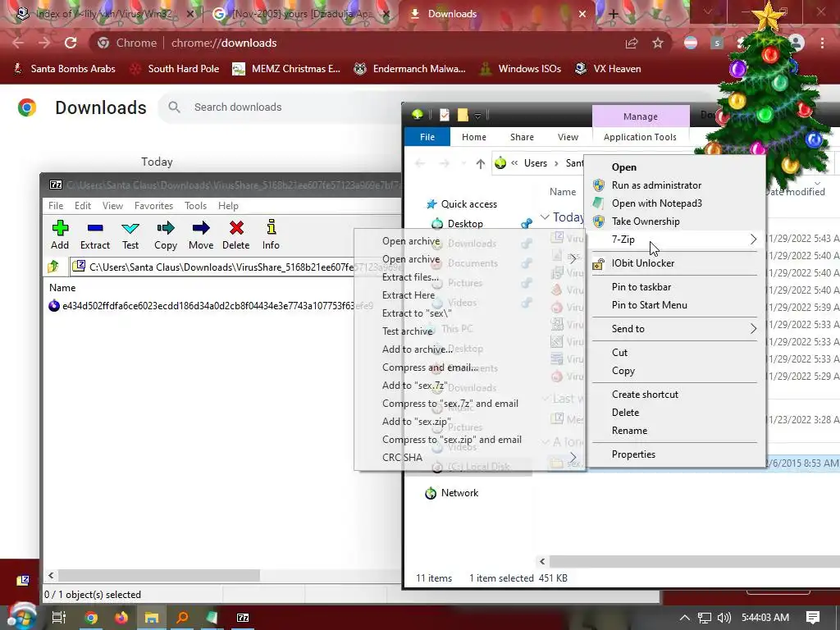Viewport: 840px width, 630px height.
Task: Click Explorer's horizontal scroll left arrow
Action: [542, 561]
